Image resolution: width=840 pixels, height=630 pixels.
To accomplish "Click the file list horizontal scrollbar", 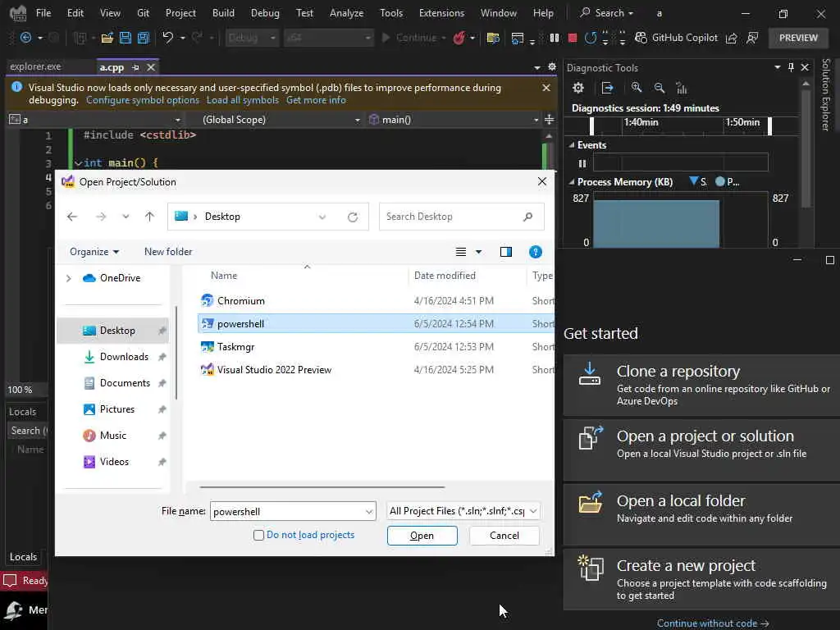I will click(x=322, y=487).
